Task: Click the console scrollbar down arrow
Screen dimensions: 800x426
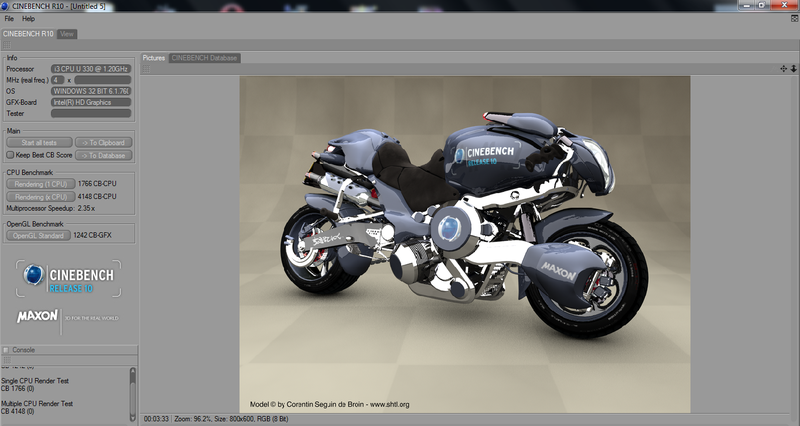Action: click(133, 418)
